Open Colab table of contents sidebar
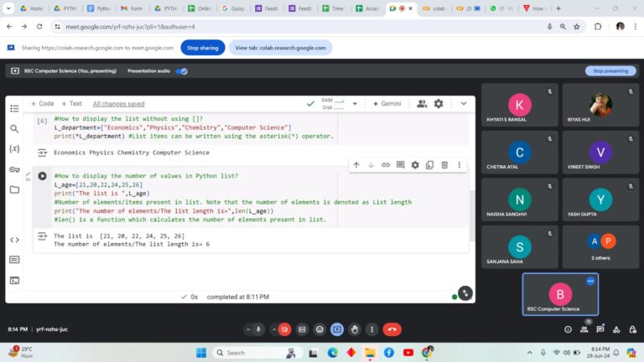The width and height of the screenshot is (644, 362). 14,109
